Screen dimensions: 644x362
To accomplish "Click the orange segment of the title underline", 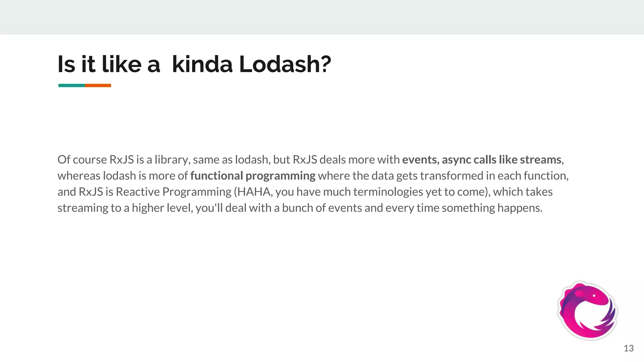I will 98,85.
